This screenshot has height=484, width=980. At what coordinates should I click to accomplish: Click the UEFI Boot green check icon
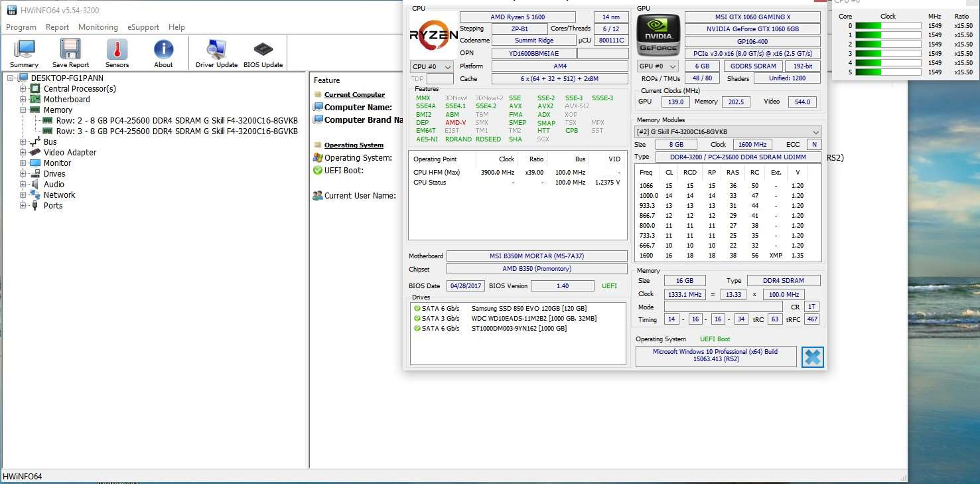coord(318,170)
